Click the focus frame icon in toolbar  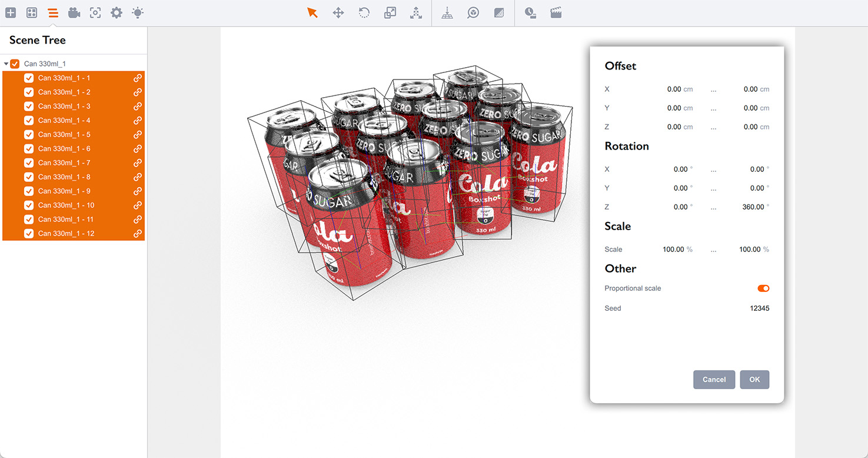click(95, 12)
